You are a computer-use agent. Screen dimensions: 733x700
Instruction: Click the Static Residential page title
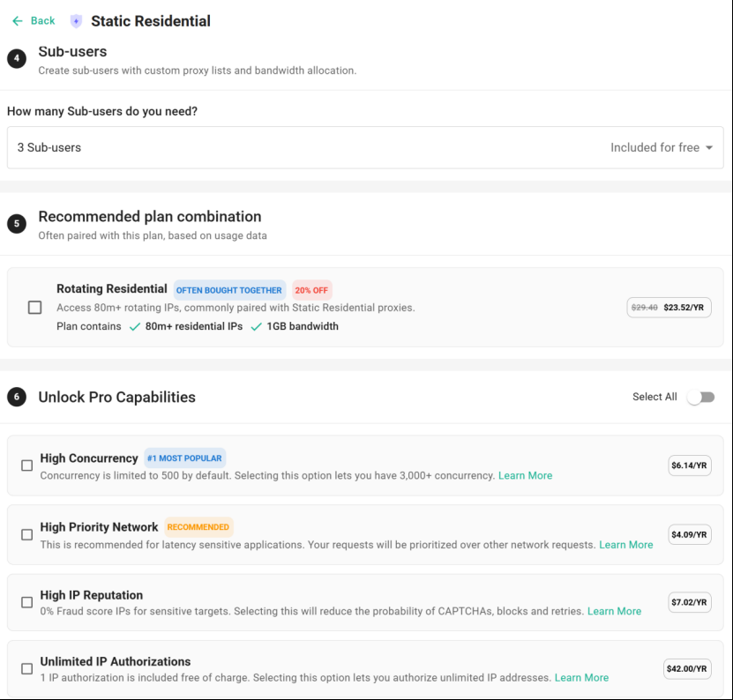tap(151, 21)
